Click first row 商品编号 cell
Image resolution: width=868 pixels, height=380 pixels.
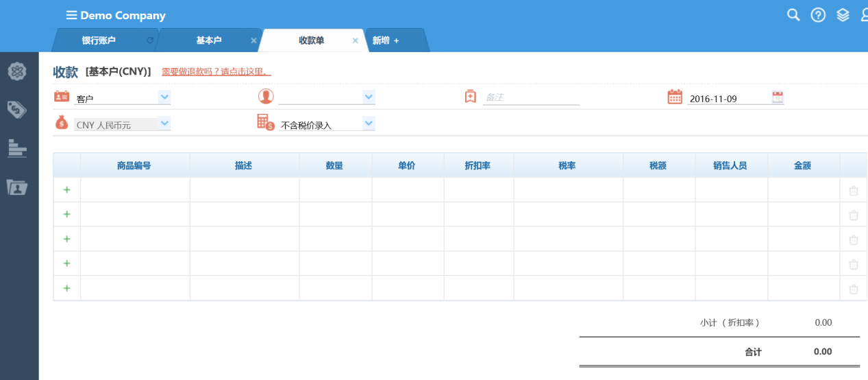click(135, 190)
